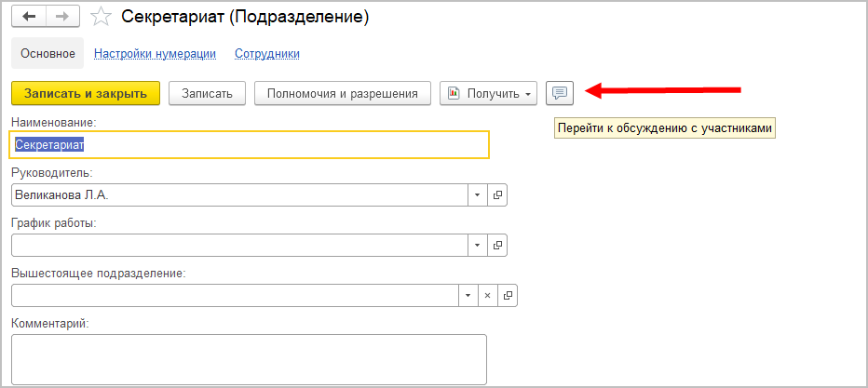The image size is (868, 388).
Task: Clear the Вышестоящее подразделение field
Action: [487, 295]
